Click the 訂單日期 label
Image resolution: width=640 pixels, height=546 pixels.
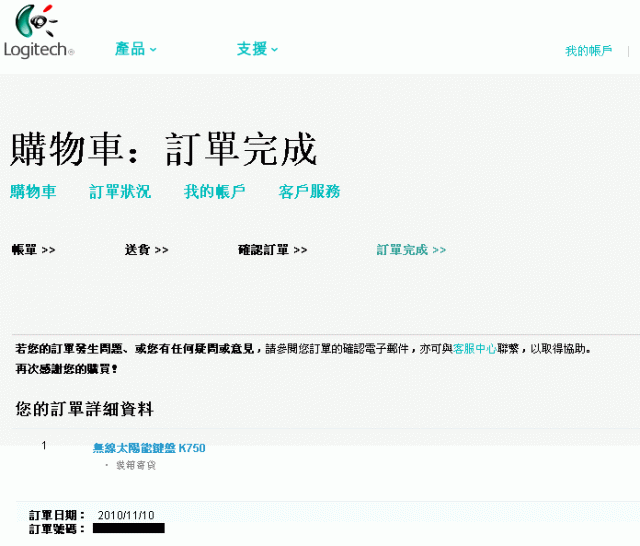point(57,515)
